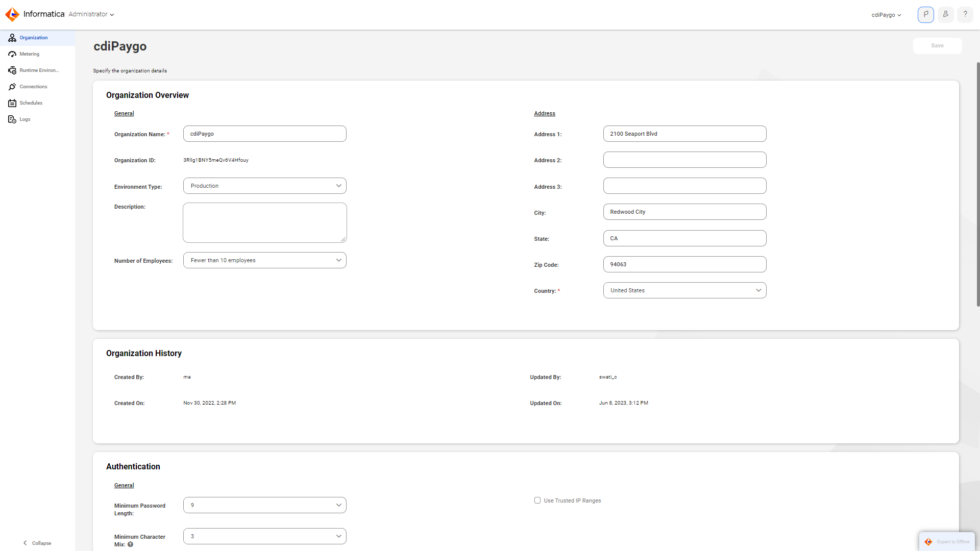The height and width of the screenshot is (551, 980).
Task: Click the State input field
Action: (x=684, y=238)
